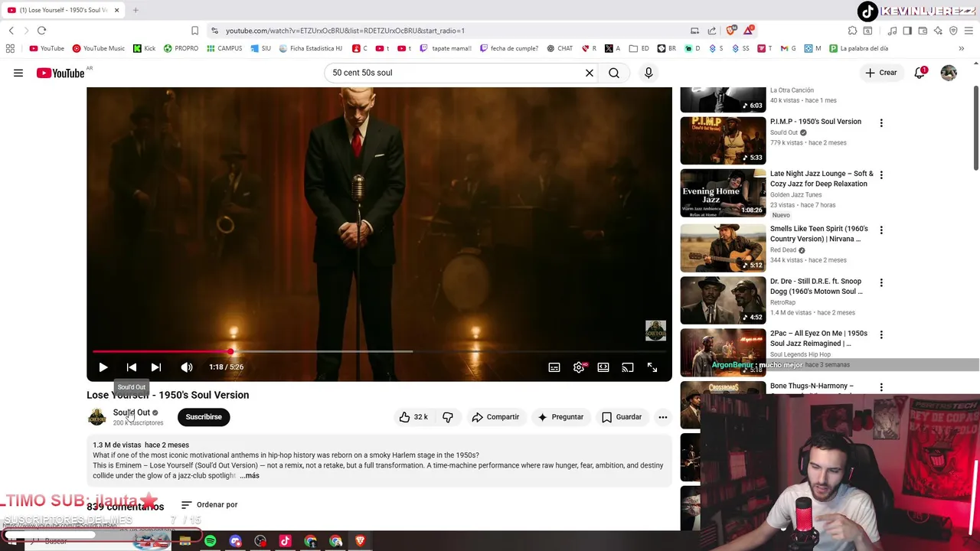Open the account avatar menu
Screen dimensions: 980x551
click(x=949, y=73)
